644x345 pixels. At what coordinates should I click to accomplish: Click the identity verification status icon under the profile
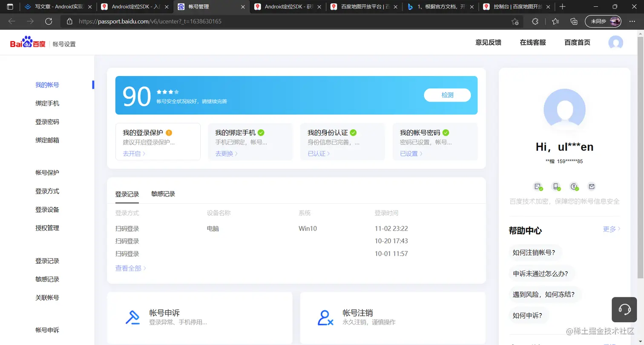pyautogui.click(x=538, y=186)
